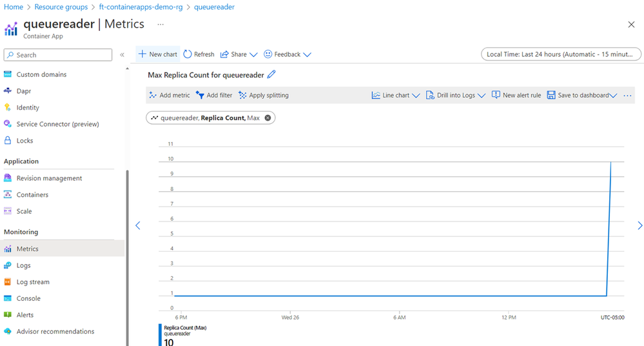Click the Log stream icon
644x346 pixels.
click(7, 282)
